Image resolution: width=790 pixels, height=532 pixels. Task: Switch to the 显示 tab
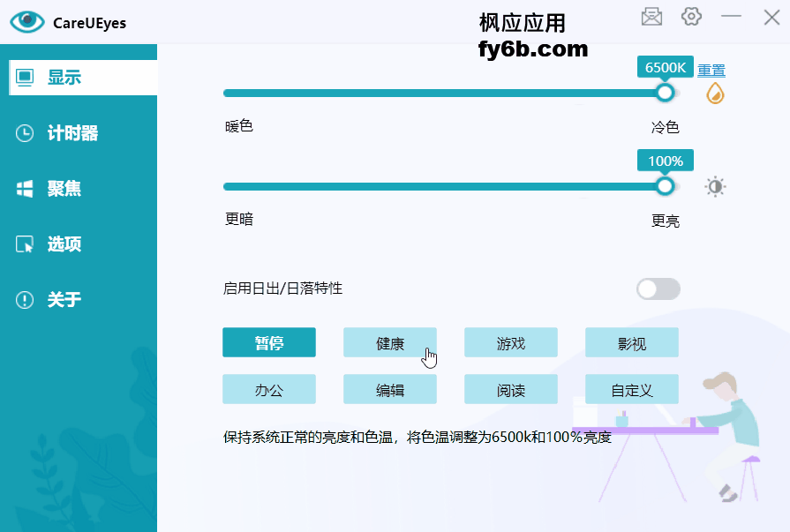pos(83,78)
